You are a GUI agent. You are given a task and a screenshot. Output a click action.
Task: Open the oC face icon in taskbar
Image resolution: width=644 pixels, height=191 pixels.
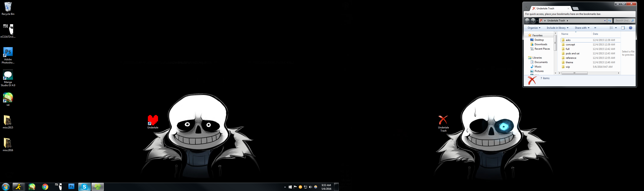[58, 187]
